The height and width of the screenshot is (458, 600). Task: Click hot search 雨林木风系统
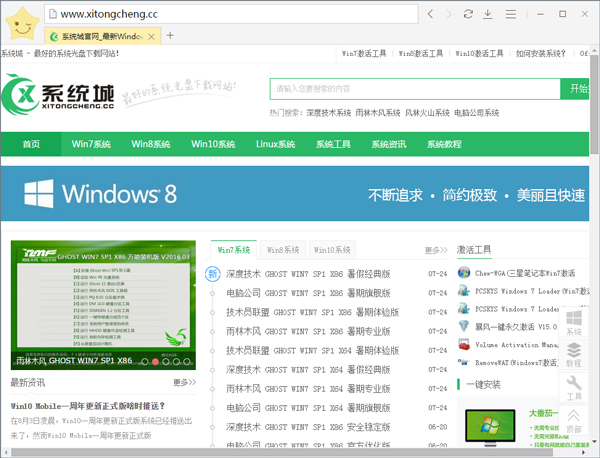pos(378,113)
